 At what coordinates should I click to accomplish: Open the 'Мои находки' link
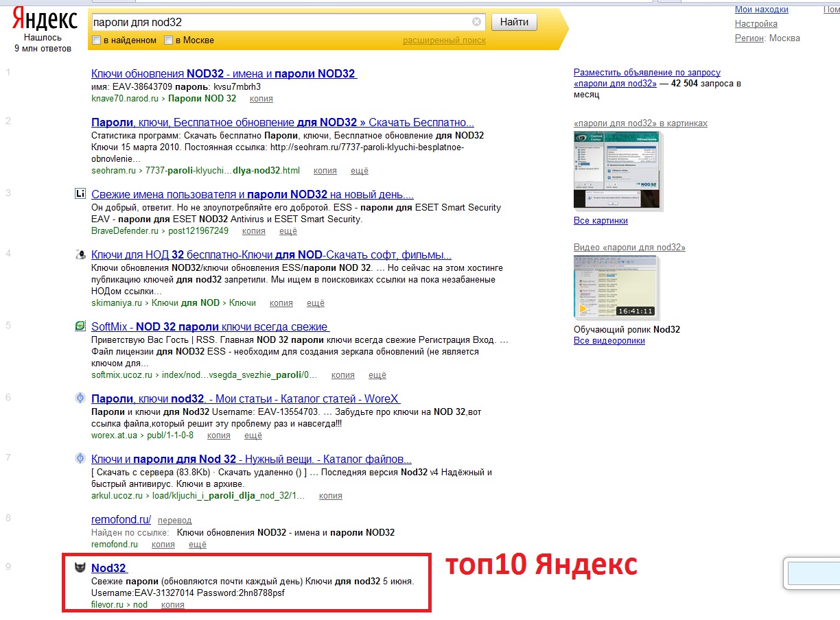pyautogui.click(x=762, y=10)
